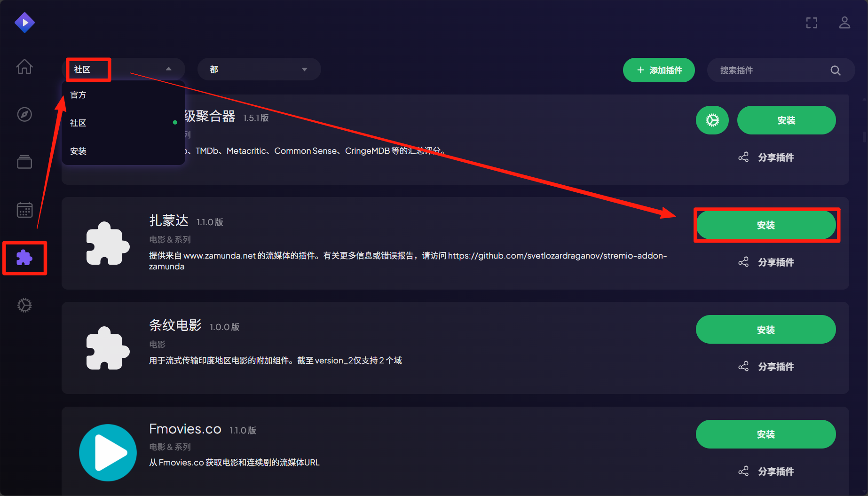The image size is (868, 496).
Task: Open the Discover compass icon
Action: coord(24,114)
